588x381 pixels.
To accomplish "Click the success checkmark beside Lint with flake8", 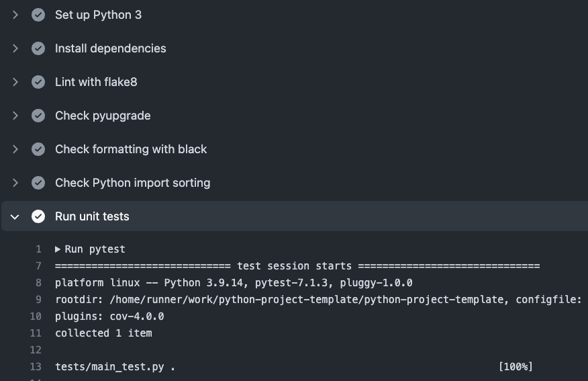I will 38,82.
